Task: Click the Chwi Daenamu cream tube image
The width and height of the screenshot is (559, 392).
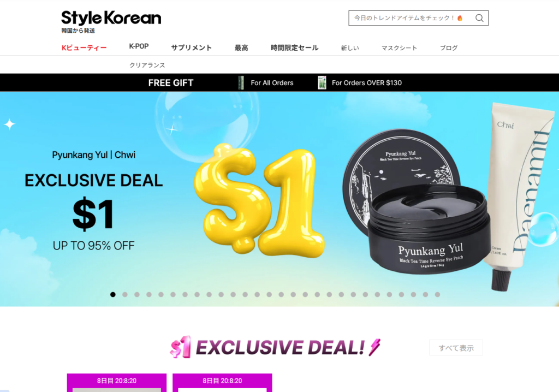Action: (x=520, y=195)
